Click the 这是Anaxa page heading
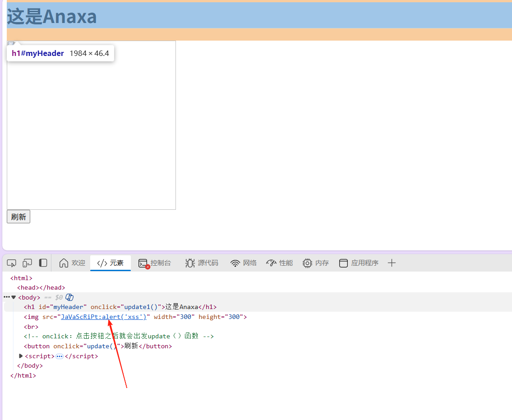 [51, 16]
